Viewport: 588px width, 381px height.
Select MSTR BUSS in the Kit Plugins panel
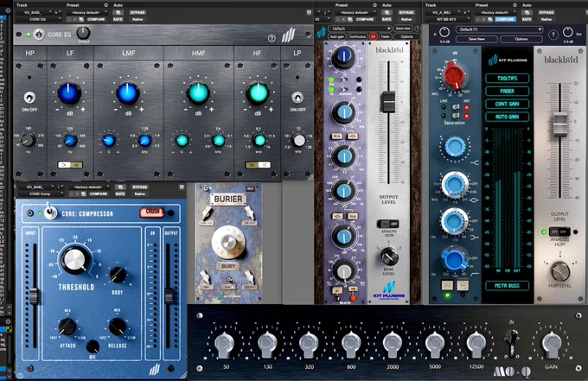pyautogui.click(x=507, y=285)
